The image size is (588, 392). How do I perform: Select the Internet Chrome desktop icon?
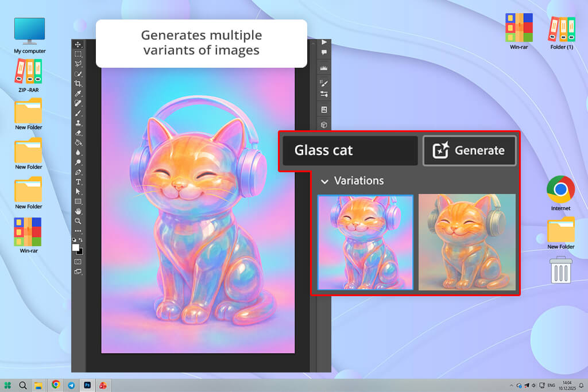(x=560, y=193)
